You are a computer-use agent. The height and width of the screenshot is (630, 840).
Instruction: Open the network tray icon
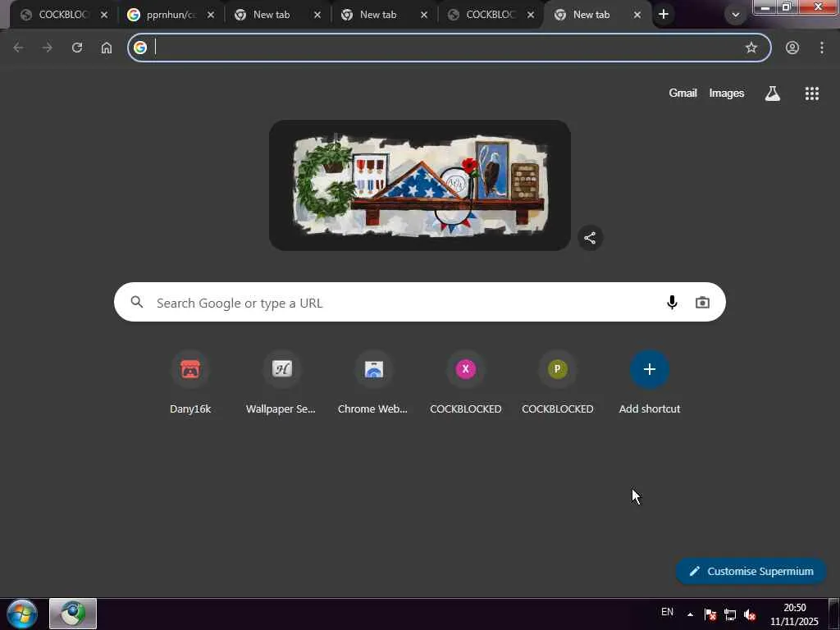click(x=730, y=614)
